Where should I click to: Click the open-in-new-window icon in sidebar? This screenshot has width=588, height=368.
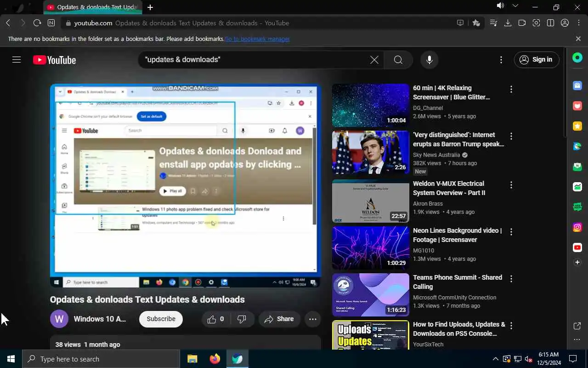(577, 326)
